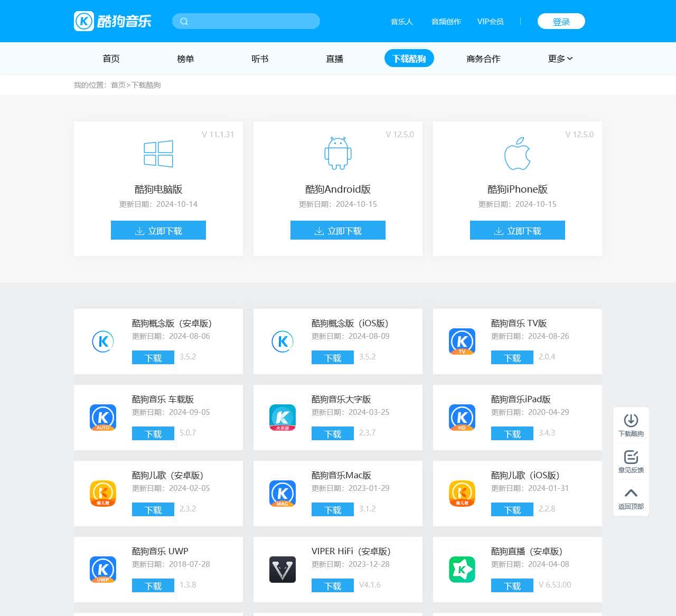Download 酷狗音乐 车载版
This screenshot has height=616, width=676.
pyautogui.click(x=153, y=434)
